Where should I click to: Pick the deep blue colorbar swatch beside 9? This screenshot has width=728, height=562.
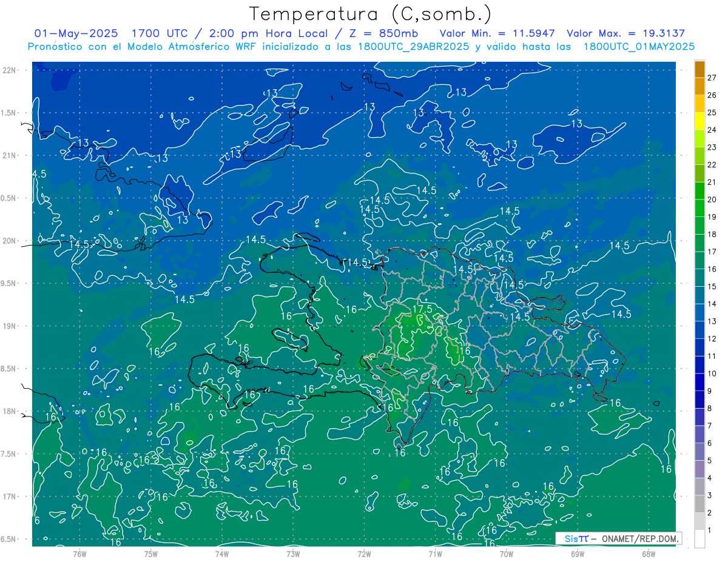(700, 383)
